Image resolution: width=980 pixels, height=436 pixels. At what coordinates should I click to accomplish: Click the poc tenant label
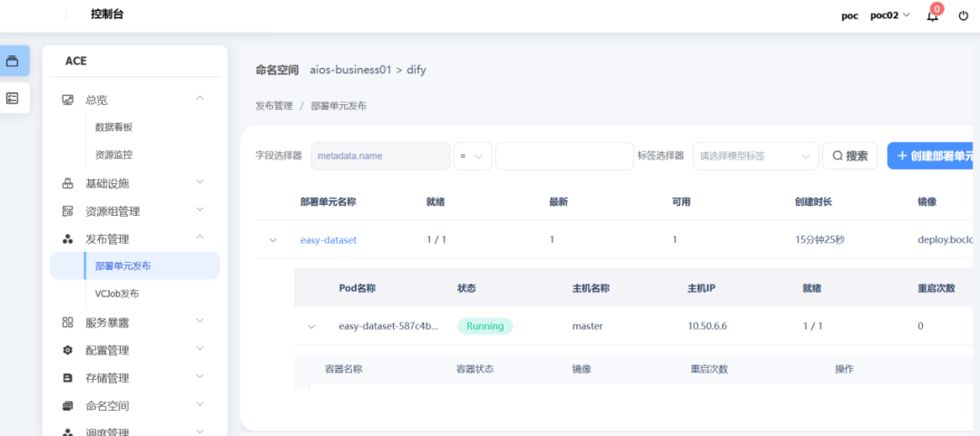tap(849, 15)
